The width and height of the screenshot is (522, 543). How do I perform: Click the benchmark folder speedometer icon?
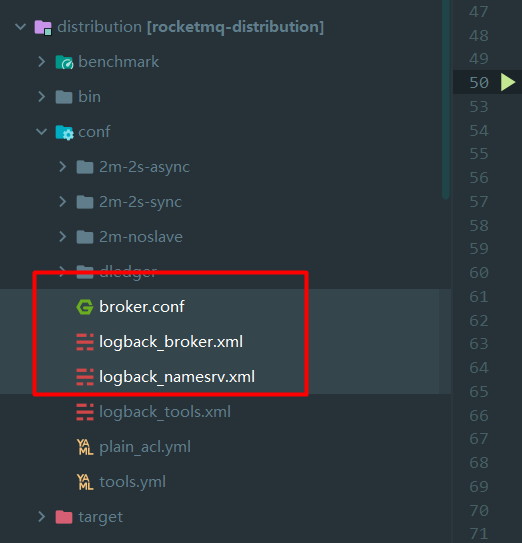pos(64,62)
